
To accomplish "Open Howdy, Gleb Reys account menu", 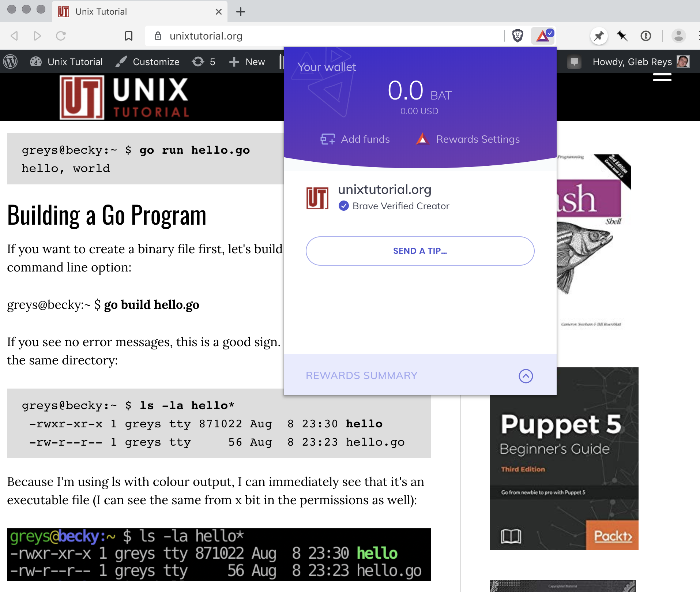I will coord(641,61).
